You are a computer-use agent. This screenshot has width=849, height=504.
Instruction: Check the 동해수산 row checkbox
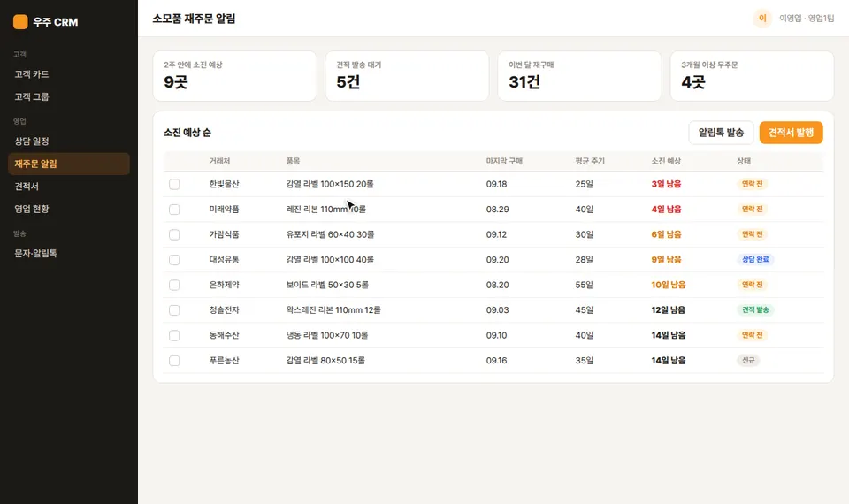[174, 336]
